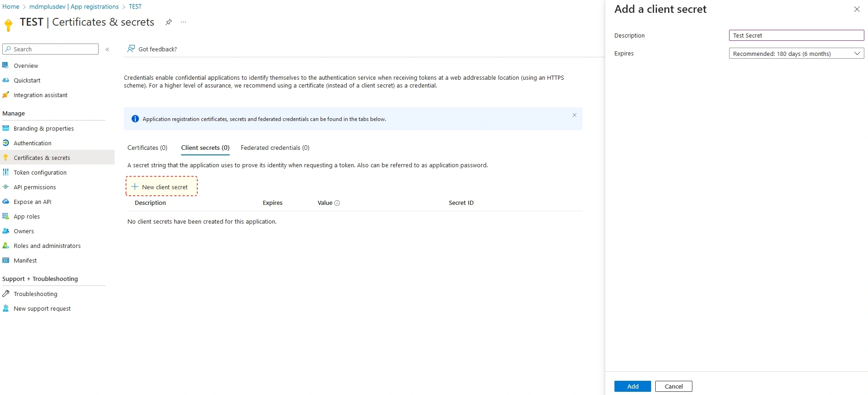The height and width of the screenshot is (395, 868).
Task: Click the Add button
Action: pos(633,386)
